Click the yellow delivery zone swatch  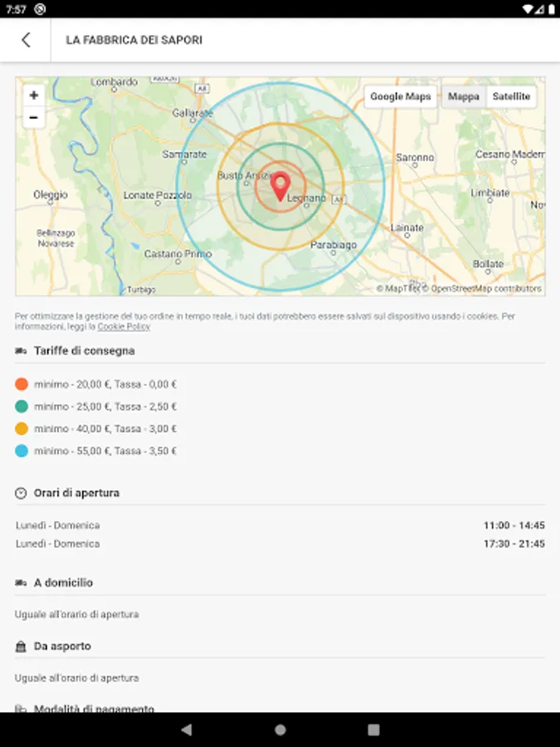pos(22,429)
